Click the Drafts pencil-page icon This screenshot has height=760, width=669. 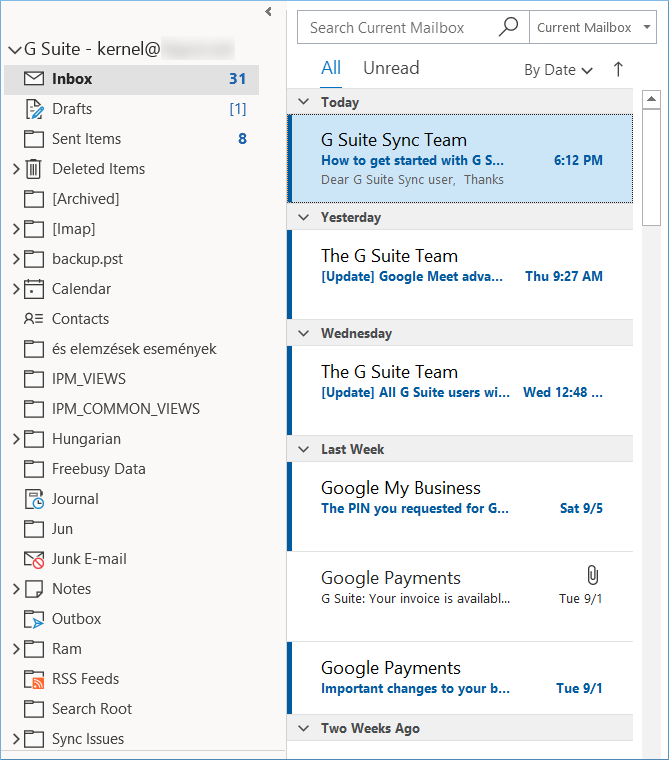(x=34, y=109)
